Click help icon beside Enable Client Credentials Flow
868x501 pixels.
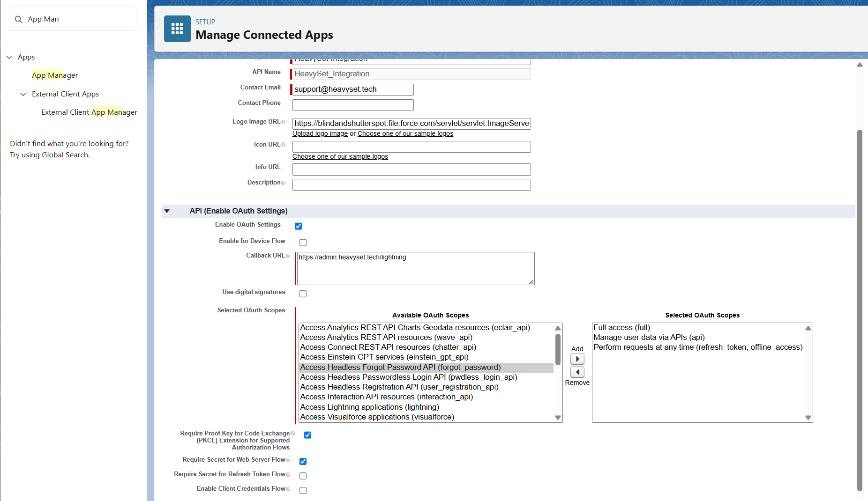[x=288, y=489]
